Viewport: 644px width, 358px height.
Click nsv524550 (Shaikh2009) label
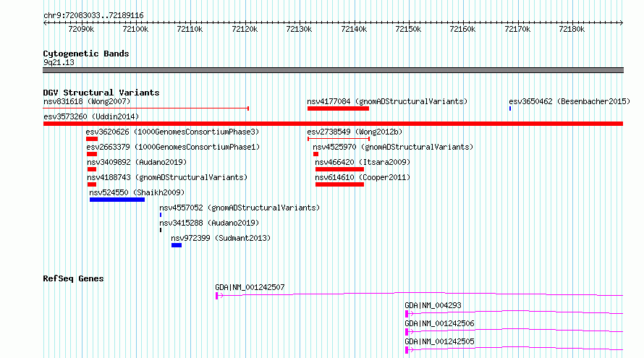[x=137, y=192]
